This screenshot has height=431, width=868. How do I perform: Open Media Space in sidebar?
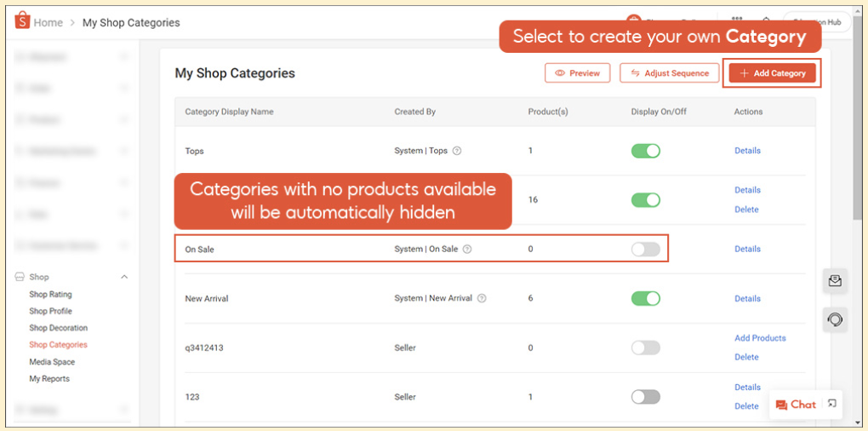[x=52, y=362]
